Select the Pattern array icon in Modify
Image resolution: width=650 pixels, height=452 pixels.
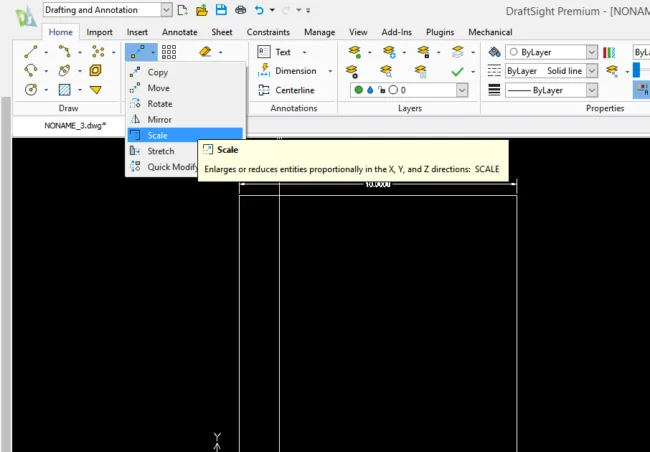tap(169, 52)
